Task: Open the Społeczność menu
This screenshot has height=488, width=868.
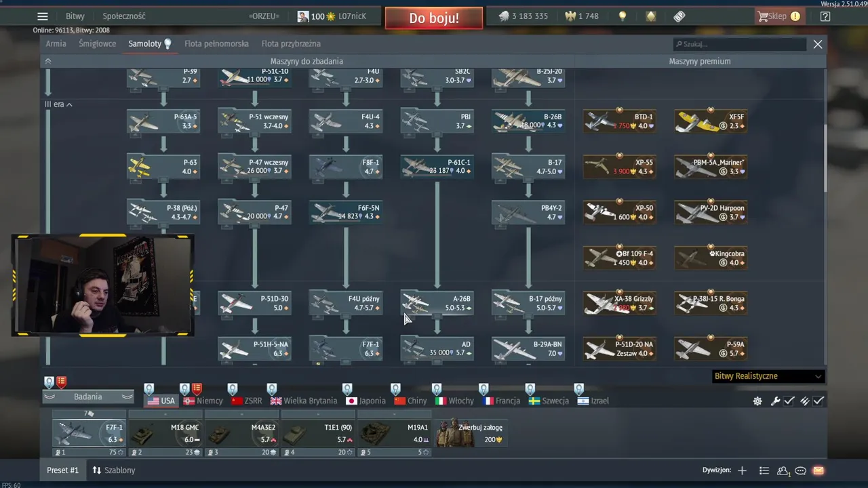Action: coord(124,16)
